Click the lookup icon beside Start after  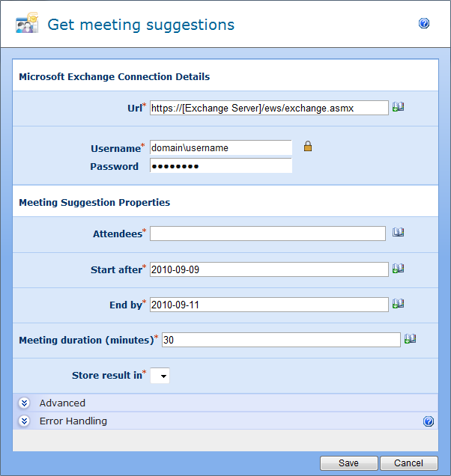(x=398, y=268)
